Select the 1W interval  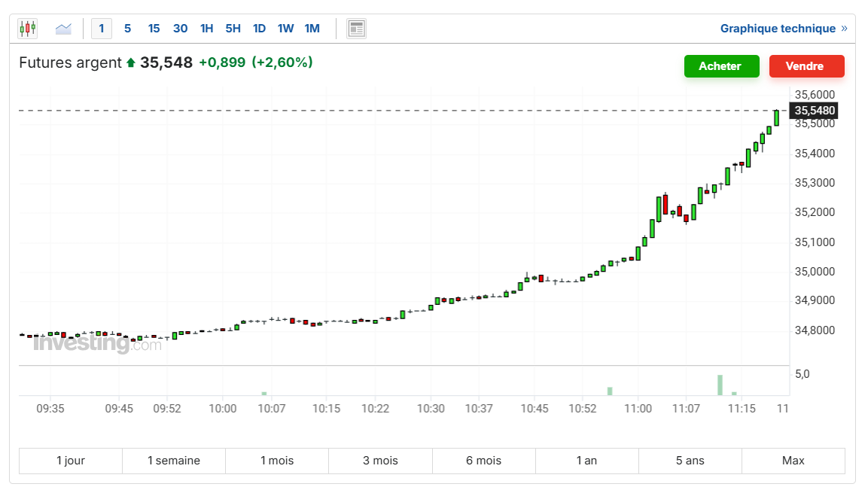285,29
